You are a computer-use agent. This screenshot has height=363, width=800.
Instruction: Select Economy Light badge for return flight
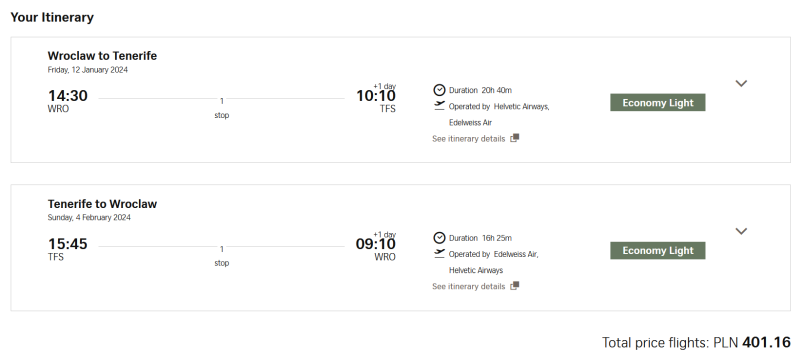coord(658,251)
